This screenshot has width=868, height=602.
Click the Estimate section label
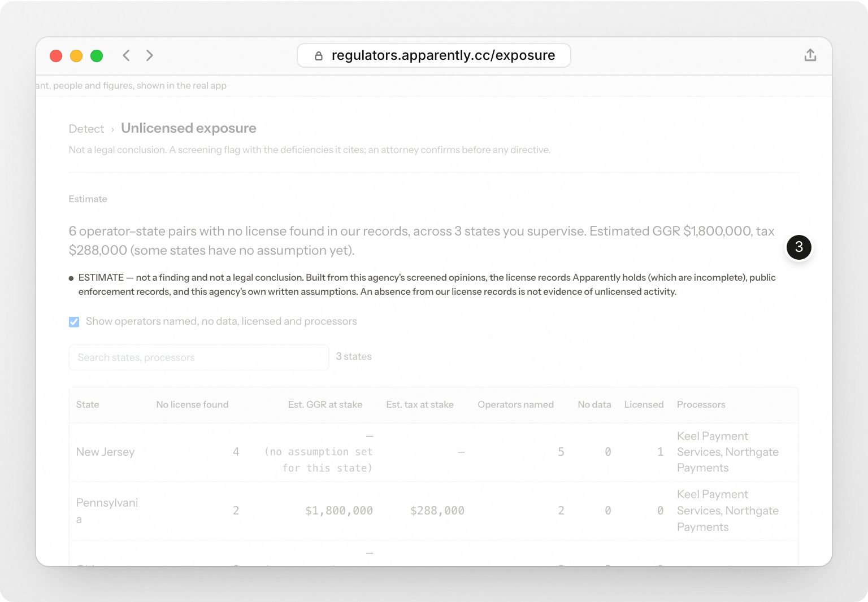click(88, 199)
